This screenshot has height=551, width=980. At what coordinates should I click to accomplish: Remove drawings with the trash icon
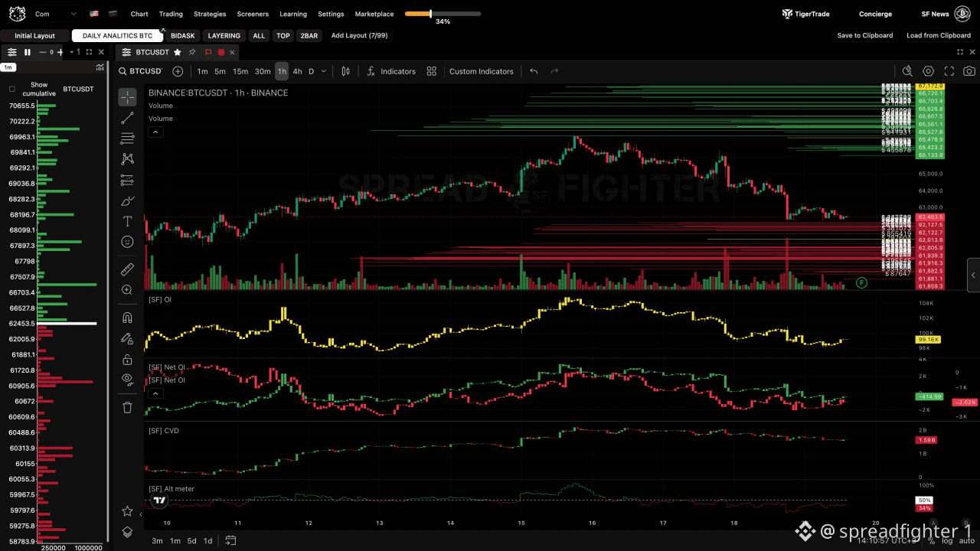(x=127, y=407)
